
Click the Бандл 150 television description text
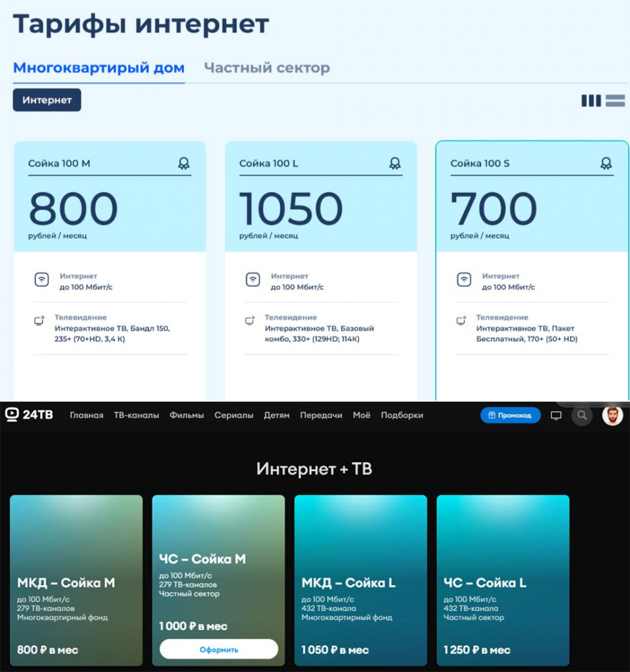coord(112,333)
